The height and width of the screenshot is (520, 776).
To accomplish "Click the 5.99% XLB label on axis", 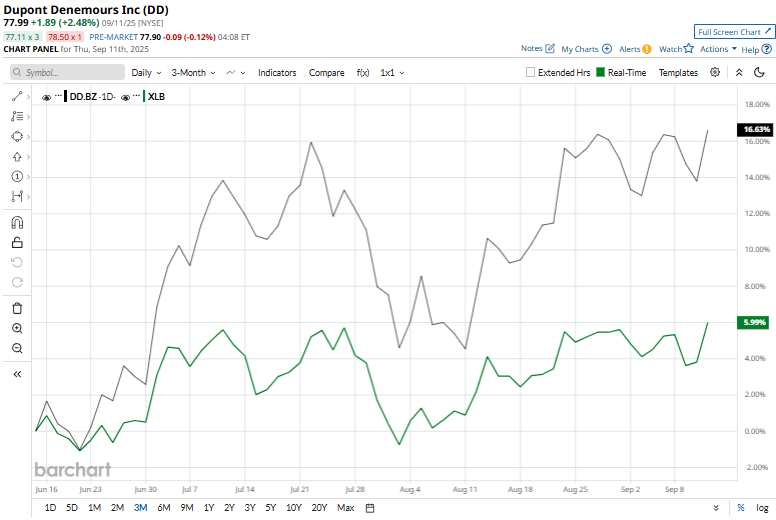I will click(x=753, y=322).
